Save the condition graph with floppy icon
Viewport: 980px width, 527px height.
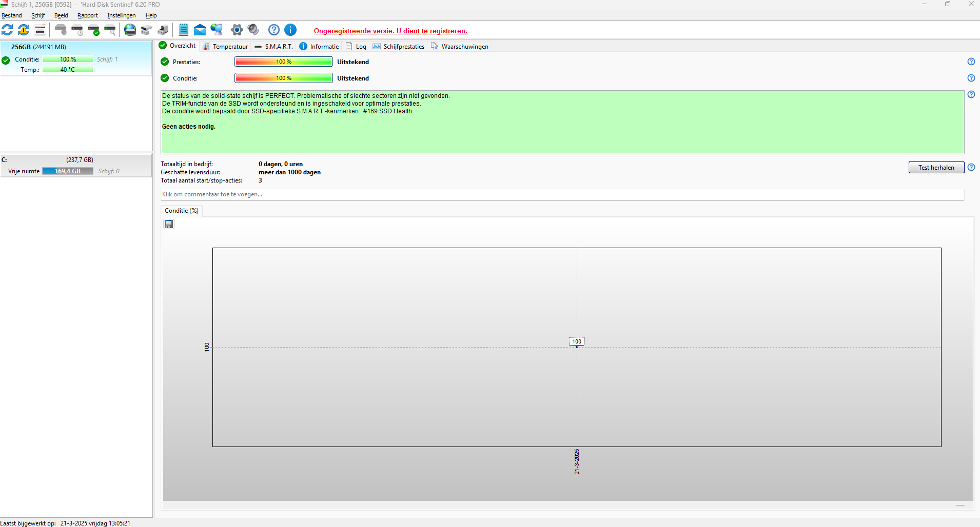point(169,224)
